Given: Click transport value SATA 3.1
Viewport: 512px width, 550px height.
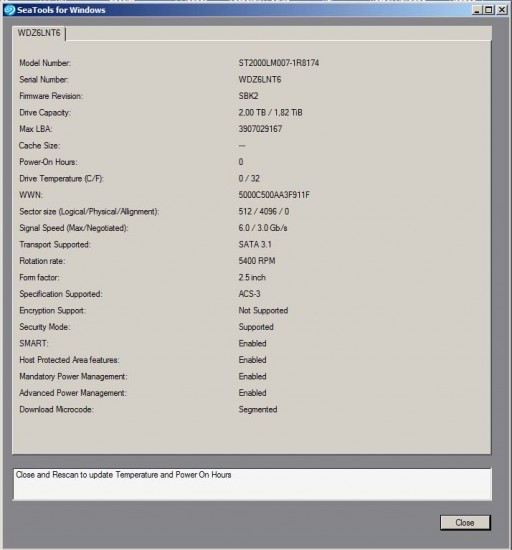Looking at the screenshot, I should click(255, 244).
